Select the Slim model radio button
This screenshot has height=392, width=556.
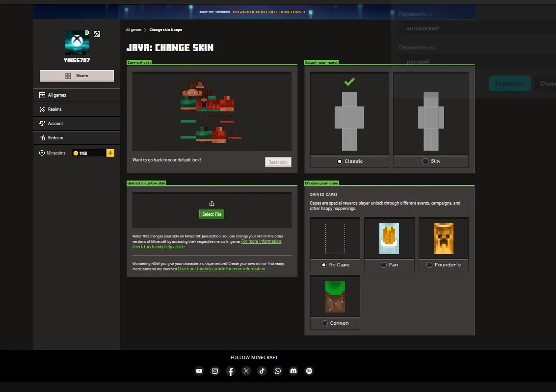coord(425,161)
